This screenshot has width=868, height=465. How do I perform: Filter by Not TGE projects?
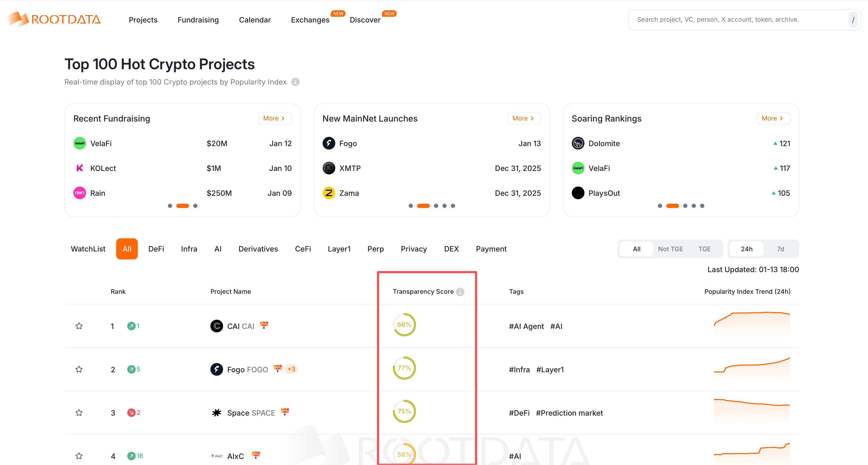click(x=670, y=249)
